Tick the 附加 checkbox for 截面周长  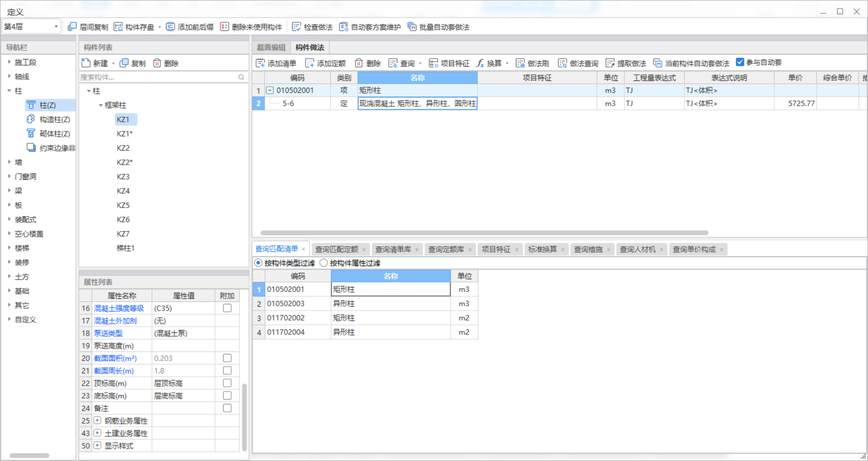click(227, 371)
